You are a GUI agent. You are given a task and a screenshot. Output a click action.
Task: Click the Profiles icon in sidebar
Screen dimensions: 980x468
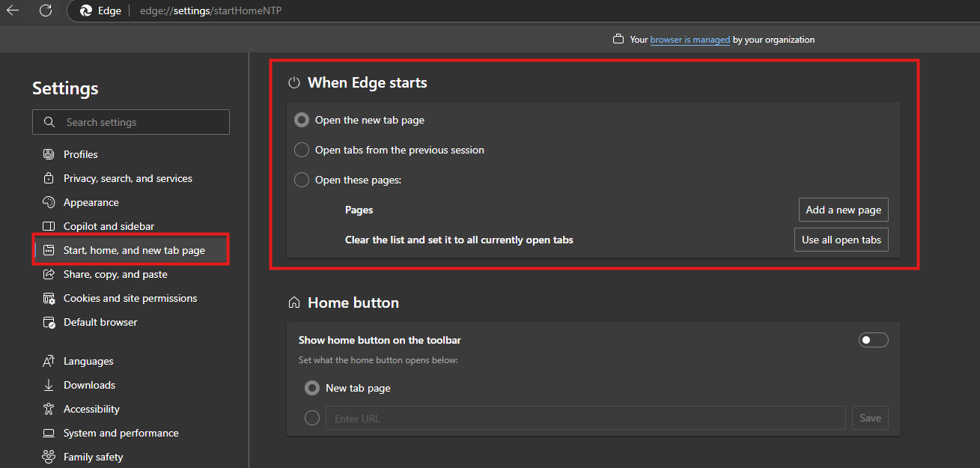point(49,154)
